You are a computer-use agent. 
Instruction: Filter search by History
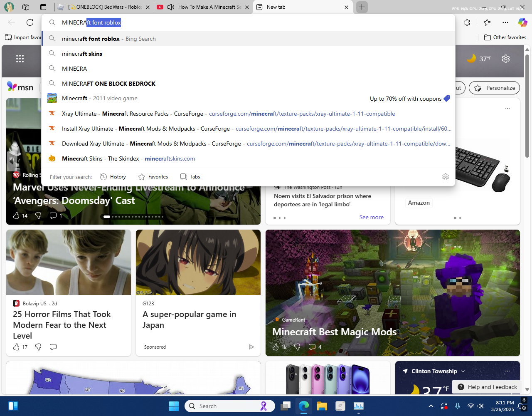(x=113, y=177)
